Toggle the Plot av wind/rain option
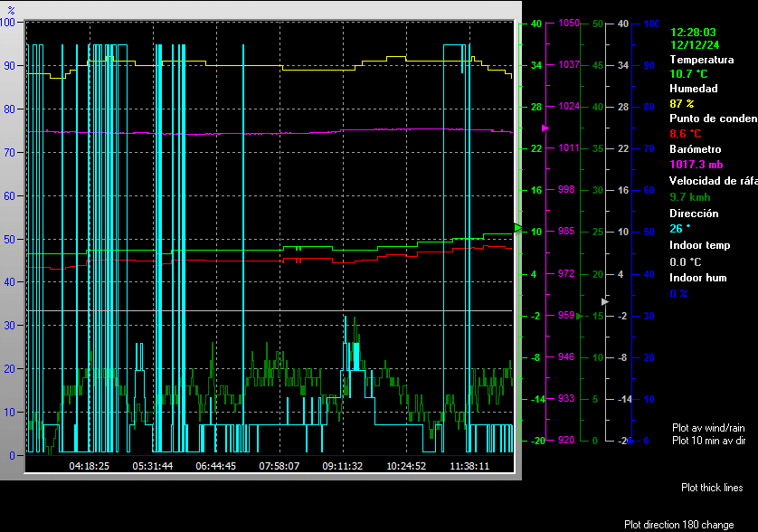The height and width of the screenshot is (532, 758). (708, 428)
